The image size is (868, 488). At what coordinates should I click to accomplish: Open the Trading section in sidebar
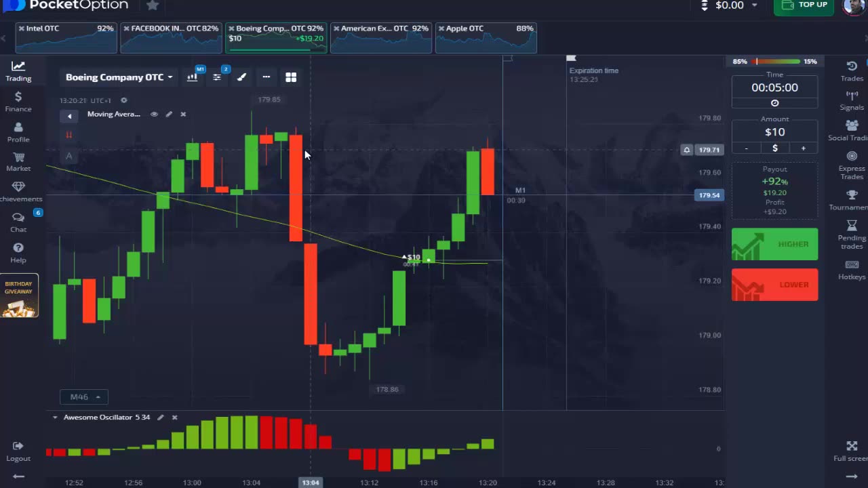pyautogui.click(x=18, y=71)
